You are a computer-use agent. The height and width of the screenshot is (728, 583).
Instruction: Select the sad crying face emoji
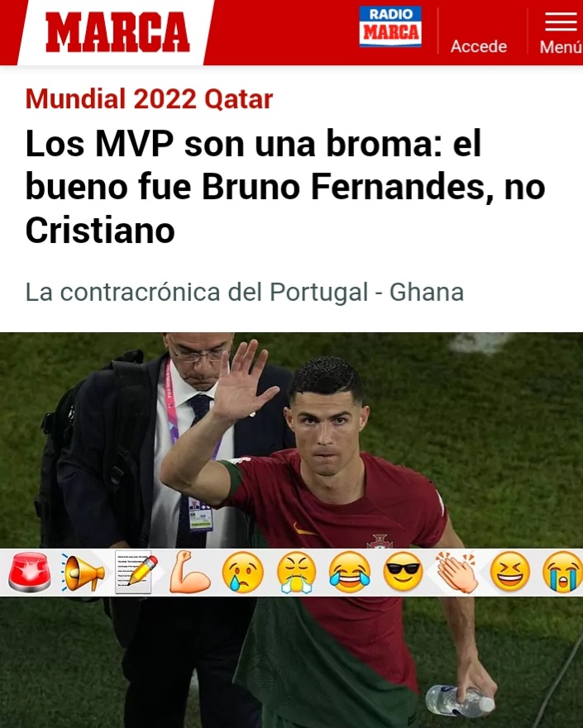[243, 572]
